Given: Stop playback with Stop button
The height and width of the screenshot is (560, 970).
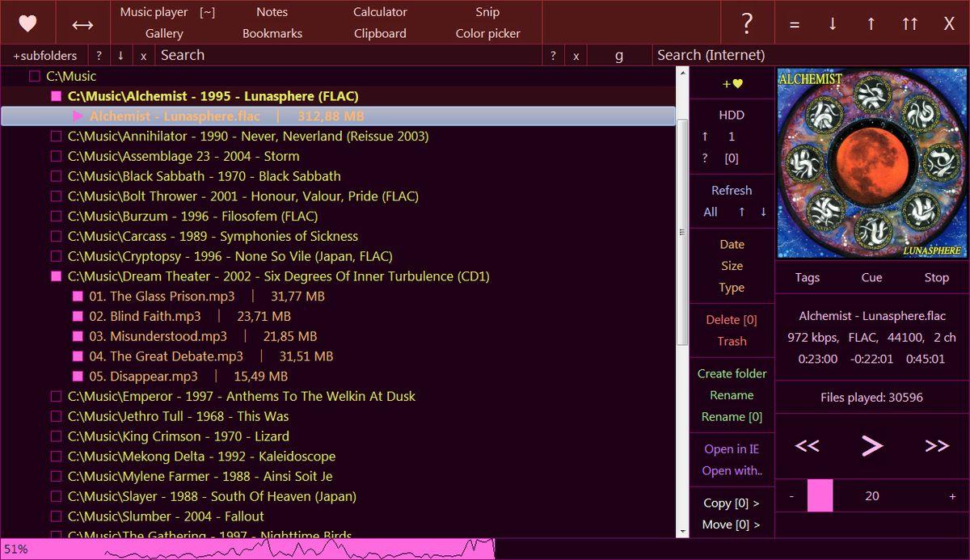Looking at the screenshot, I should click(x=937, y=277).
